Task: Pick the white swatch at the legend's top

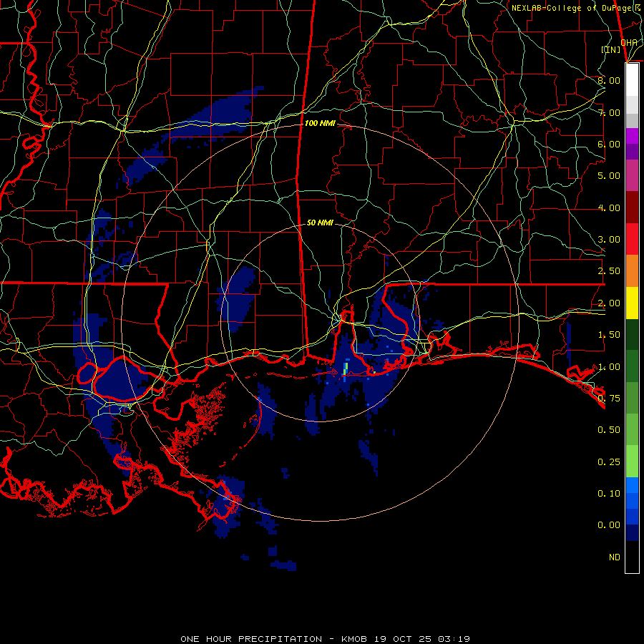Action: tap(632, 79)
